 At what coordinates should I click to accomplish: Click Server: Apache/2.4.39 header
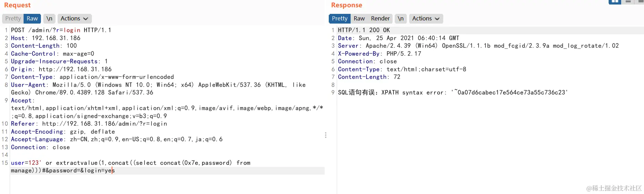[478, 46]
